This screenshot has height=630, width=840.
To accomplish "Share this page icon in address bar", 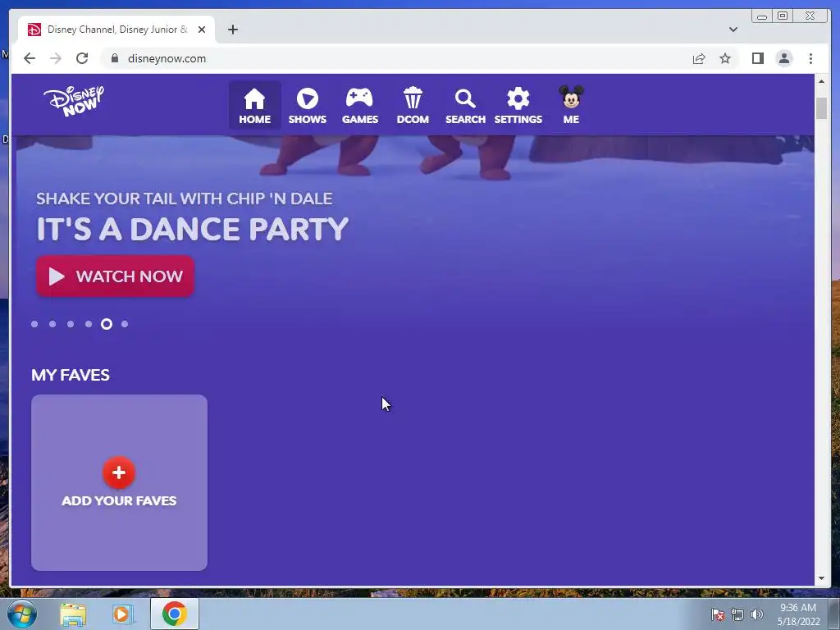I will [699, 58].
